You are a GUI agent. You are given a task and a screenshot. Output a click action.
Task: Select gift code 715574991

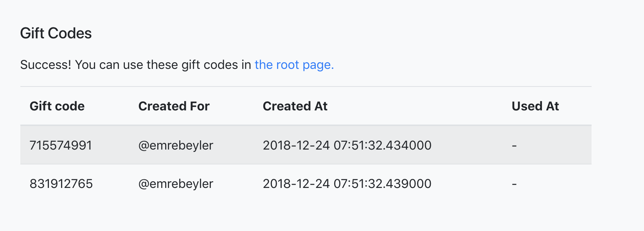click(x=61, y=145)
